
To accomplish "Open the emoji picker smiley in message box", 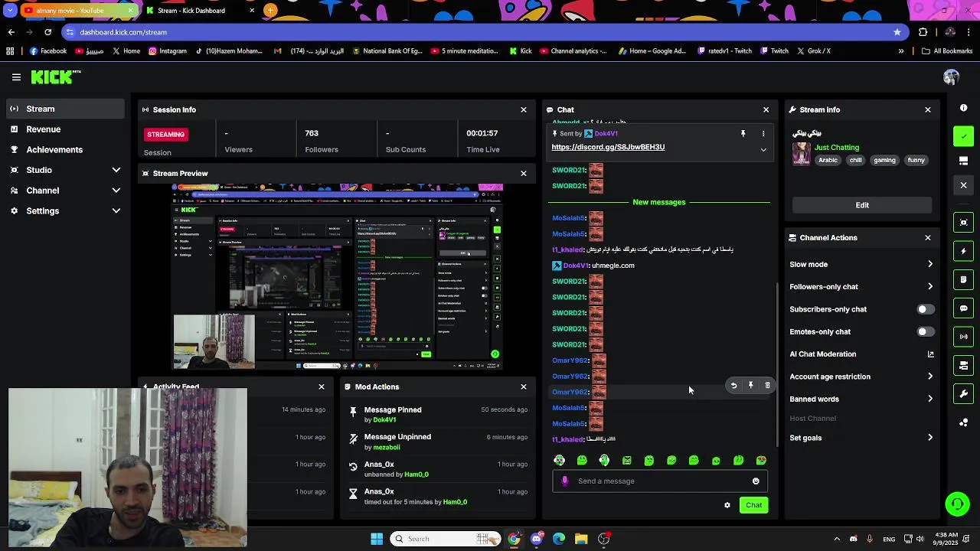I will pyautogui.click(x=756, y=481).
